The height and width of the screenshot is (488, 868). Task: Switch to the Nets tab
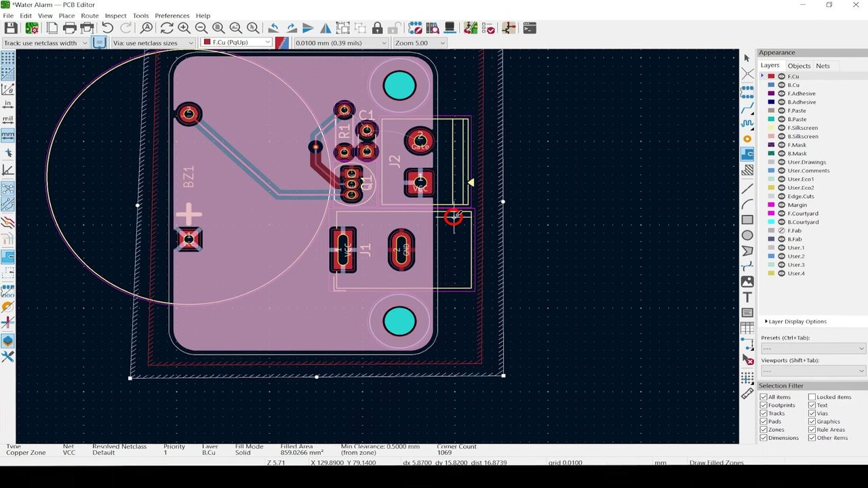823,66
